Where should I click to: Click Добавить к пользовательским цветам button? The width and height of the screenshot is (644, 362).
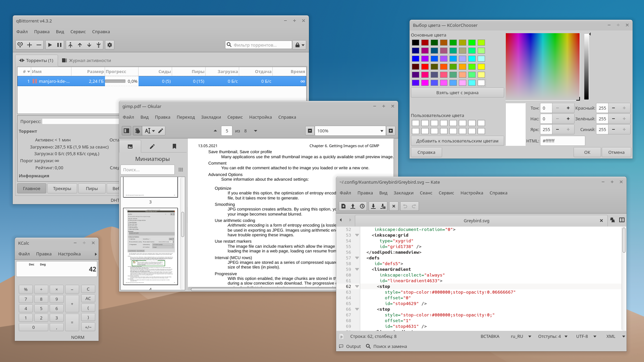(x=457, y=141)
